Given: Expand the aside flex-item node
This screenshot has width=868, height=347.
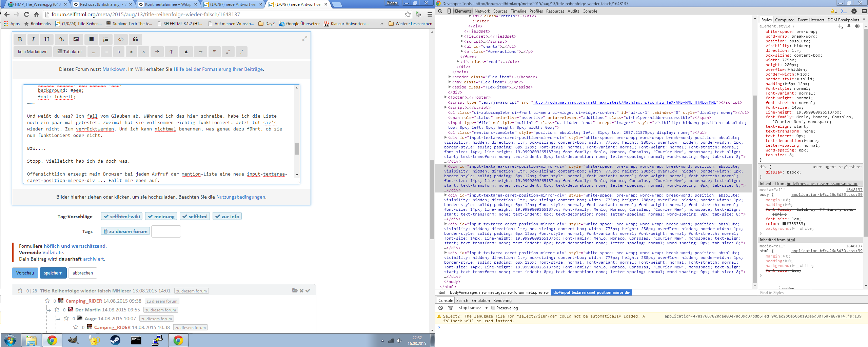Looking at the screenshot, I should pos(449,87).
